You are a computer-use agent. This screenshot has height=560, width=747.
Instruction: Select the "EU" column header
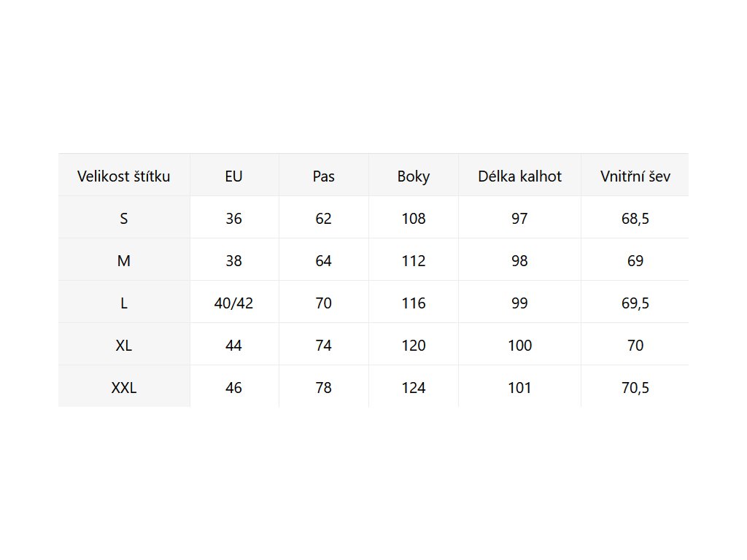[x=234, y=176]
